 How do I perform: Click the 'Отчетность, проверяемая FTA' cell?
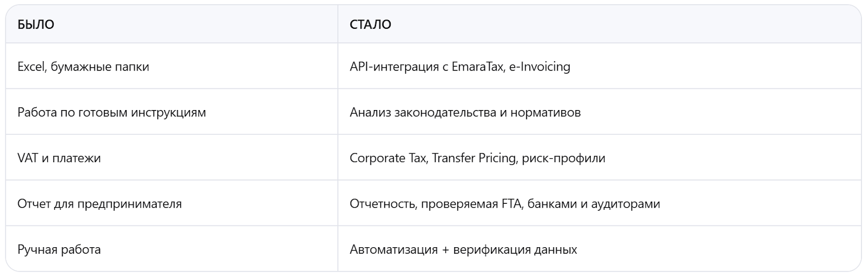(x=505, y=204)
